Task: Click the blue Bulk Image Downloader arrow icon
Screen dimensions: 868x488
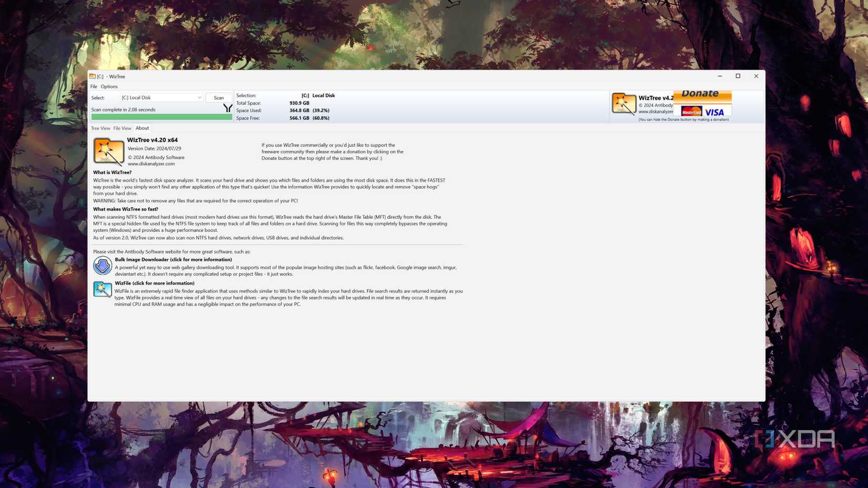Action: [x=103, y=266]
